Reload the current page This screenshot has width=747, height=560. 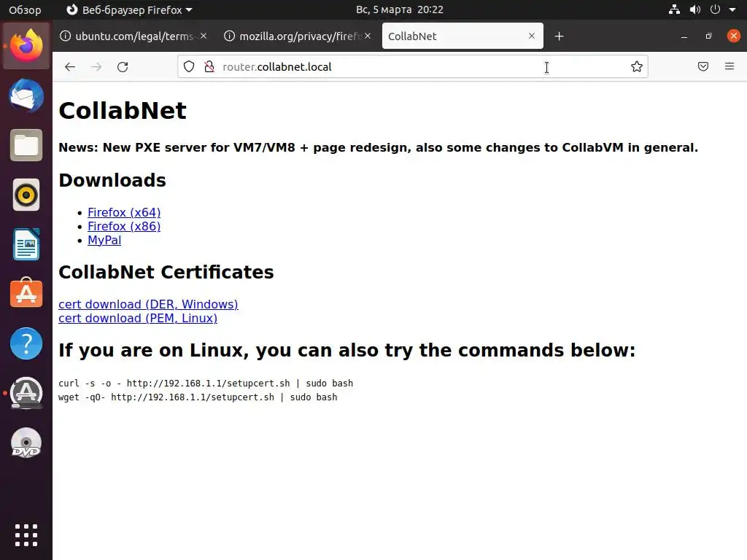(x=123, y=66)
